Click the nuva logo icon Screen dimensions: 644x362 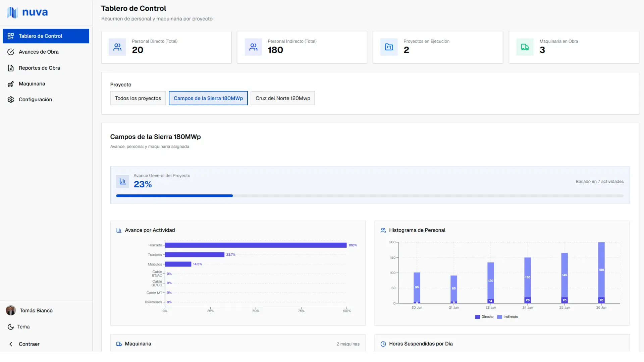[12, 12]
